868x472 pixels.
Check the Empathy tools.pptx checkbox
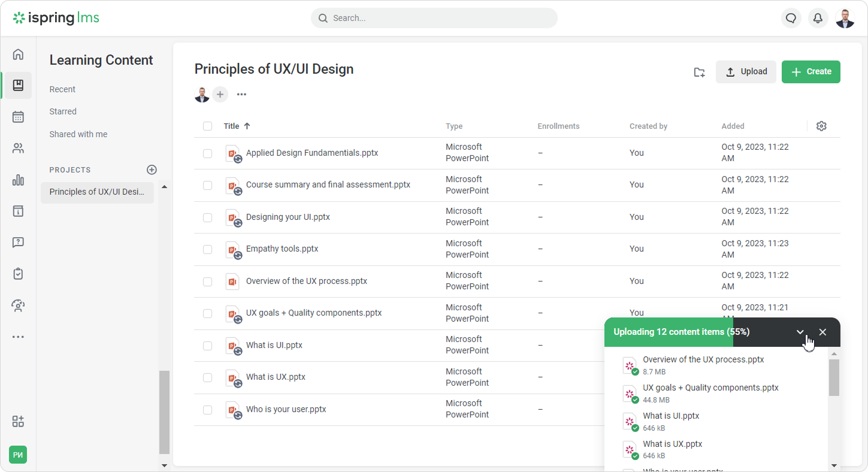[x=207, y=249]
